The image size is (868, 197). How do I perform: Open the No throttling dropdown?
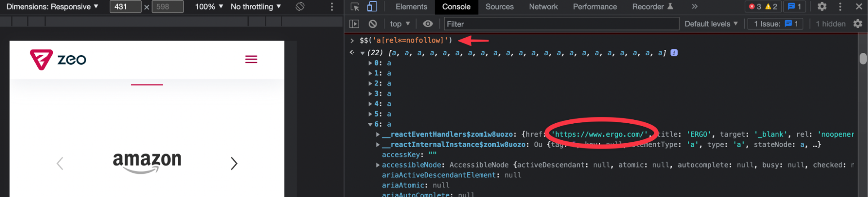(255, 7)
